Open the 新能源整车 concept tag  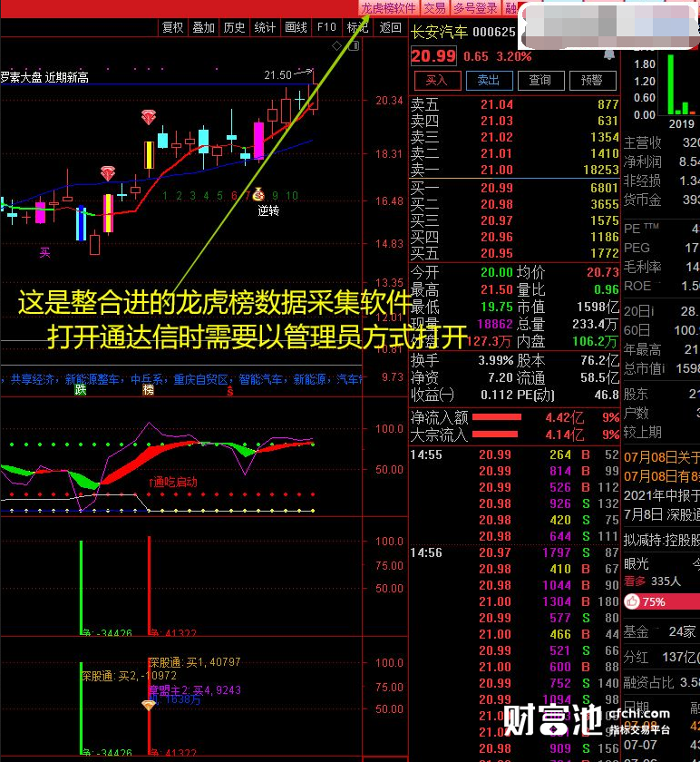pyautogui.click(x=92, y=379)
